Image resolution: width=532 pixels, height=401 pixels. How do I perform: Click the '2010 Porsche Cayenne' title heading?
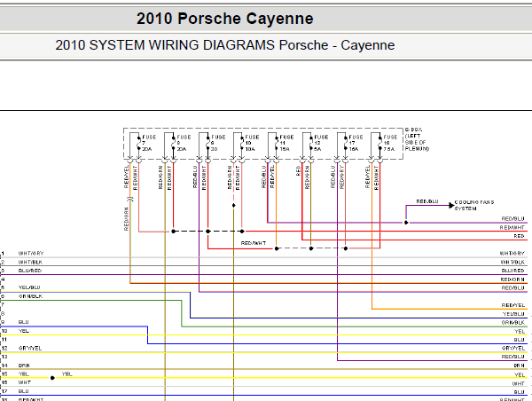point(225,19)
